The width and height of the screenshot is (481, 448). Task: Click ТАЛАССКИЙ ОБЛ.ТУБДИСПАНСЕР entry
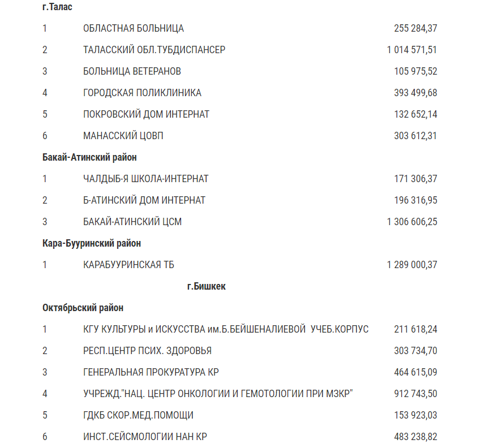154,50
